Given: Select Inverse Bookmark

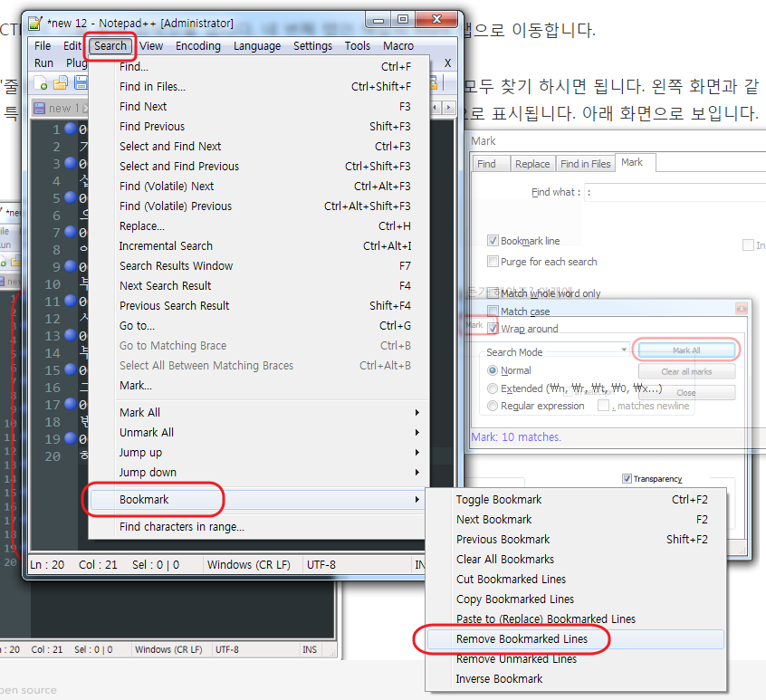Looking at the screenshot, I should pos(576,678).
